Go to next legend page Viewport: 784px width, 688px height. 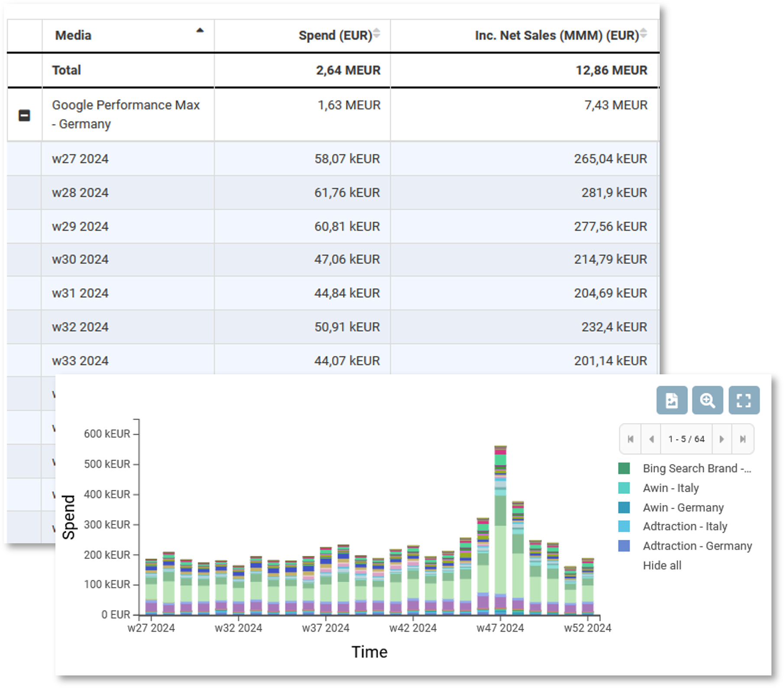[x=722, y=439]
